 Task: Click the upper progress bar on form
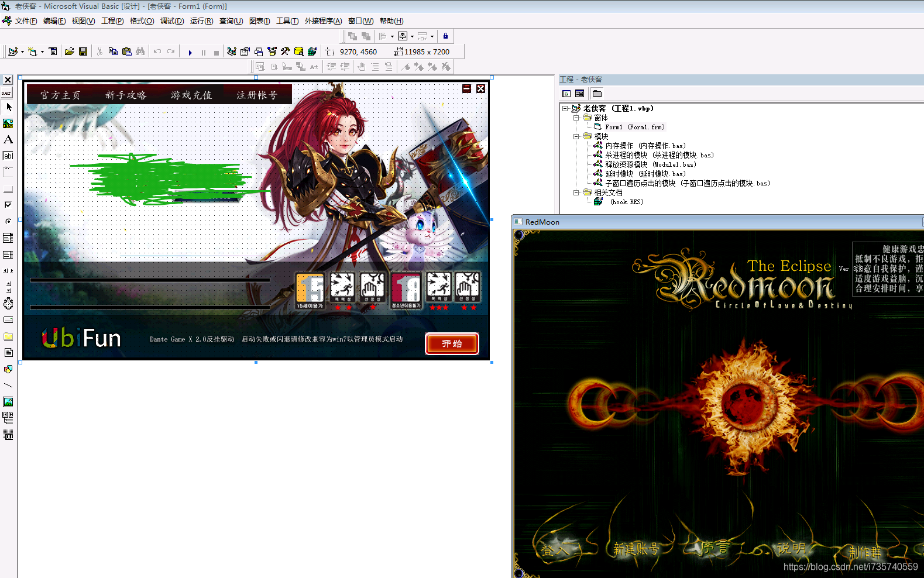(150, 280)
